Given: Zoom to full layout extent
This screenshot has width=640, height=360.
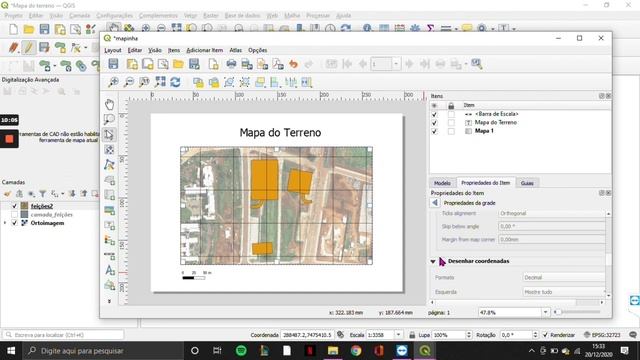Looking at the screenshot, I should pos(160,82).
